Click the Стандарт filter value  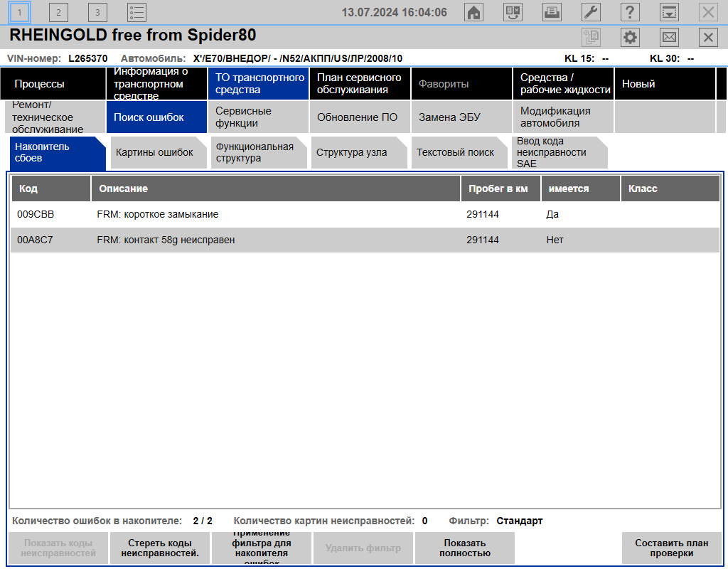(520, 521)
